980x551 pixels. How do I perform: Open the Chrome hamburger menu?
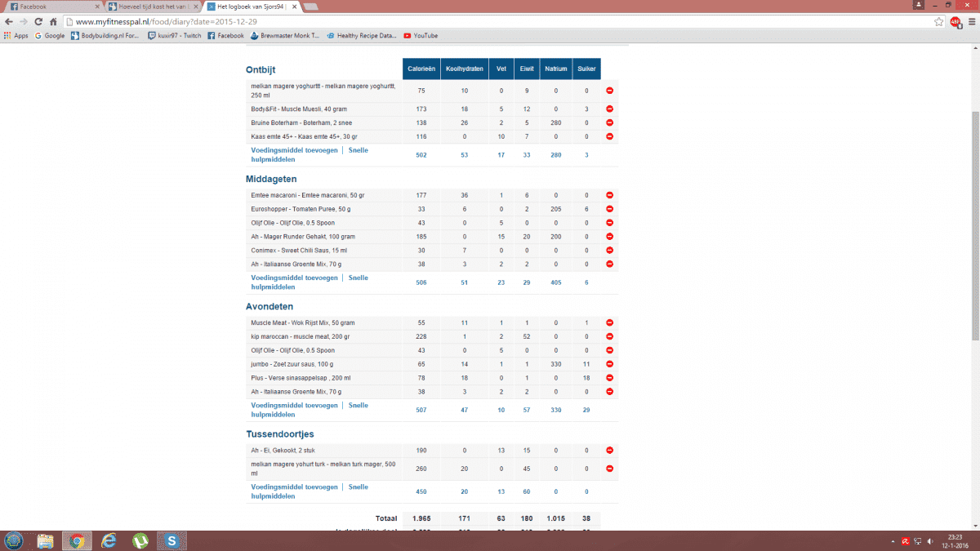coord(969,22)
